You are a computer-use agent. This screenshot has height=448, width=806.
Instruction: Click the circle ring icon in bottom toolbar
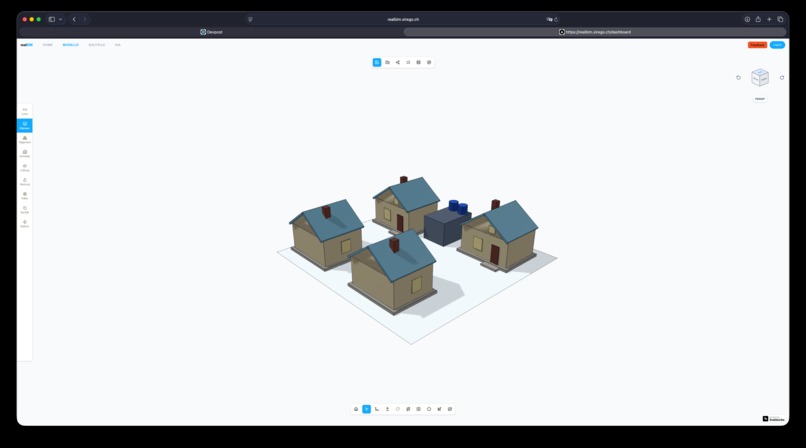(x=429, y=409)
